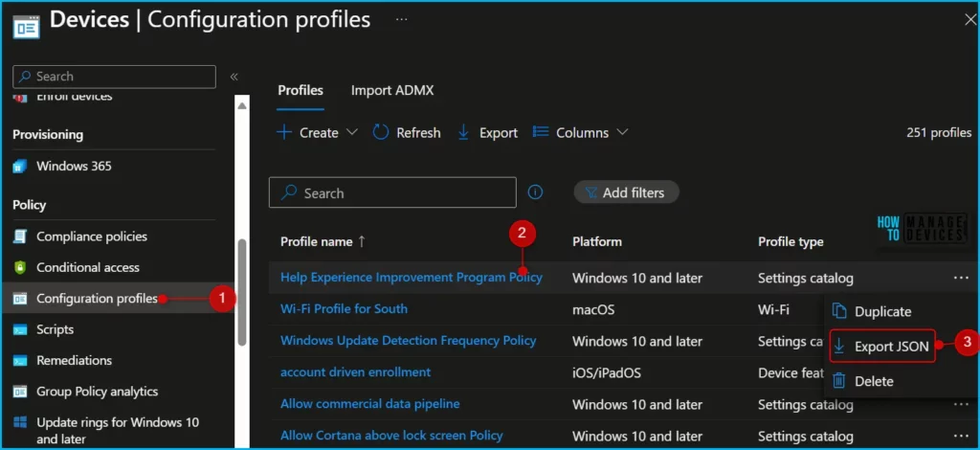The width and height of the screenshot is (980, 450).
Task: Click the macOS platform cell
Action: pos(593,309)
